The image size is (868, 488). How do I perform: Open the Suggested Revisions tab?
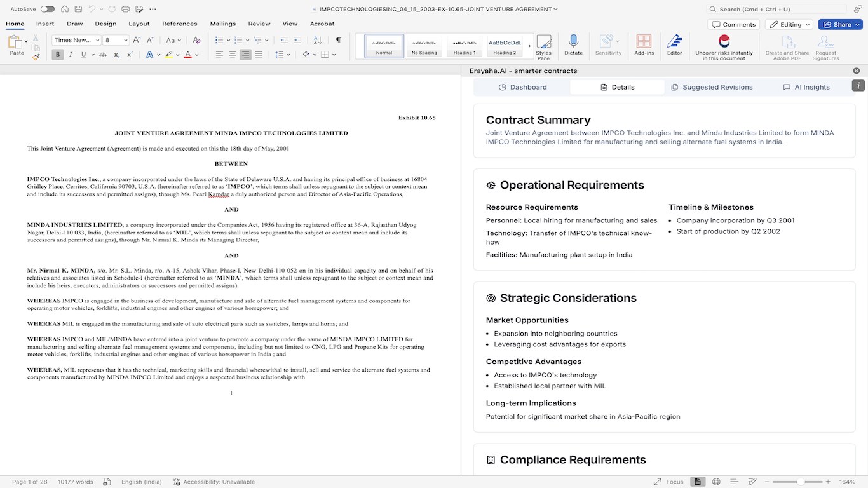pos(712,87)
